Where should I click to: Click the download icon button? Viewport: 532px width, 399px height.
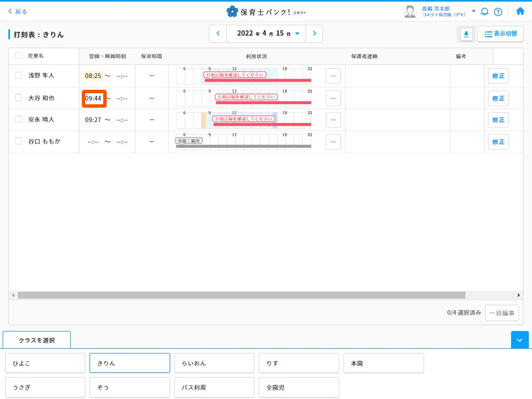(466, 34)
